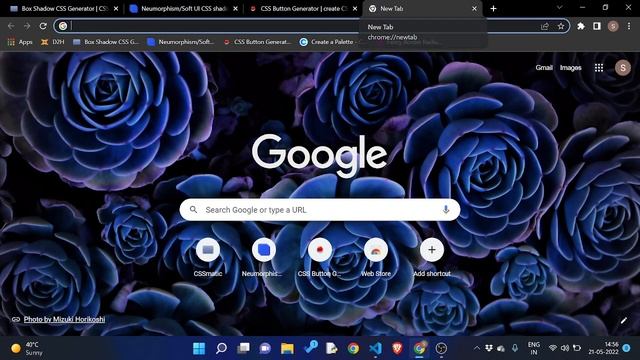The height and width of the screenshot is (360, 640).
Task: Launch Visual Studio Code from the taskbar
Action: pos(376,348)
